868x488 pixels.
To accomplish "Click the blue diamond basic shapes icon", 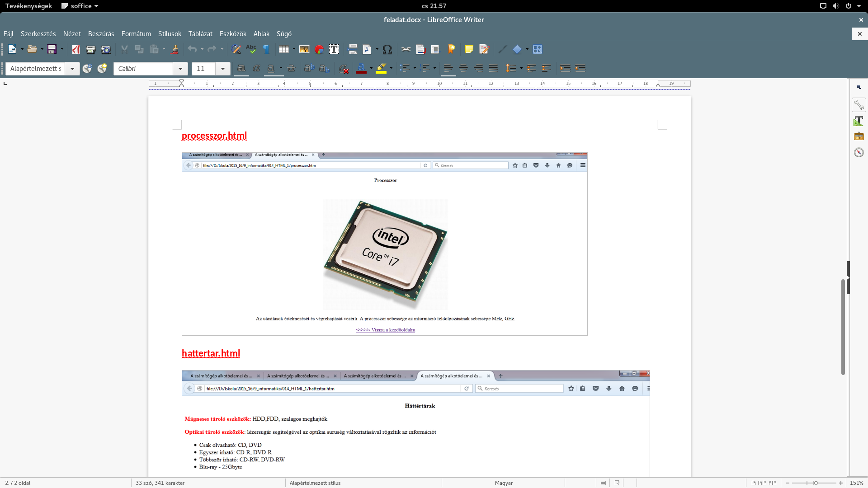I will (517, 49).
